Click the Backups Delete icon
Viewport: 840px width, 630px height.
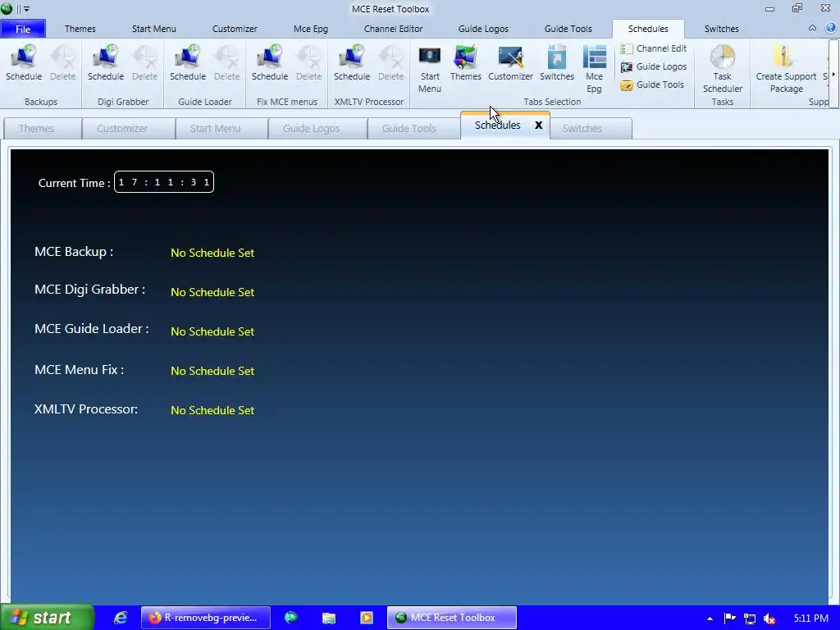pyautogui.click(x=62, y=63)
